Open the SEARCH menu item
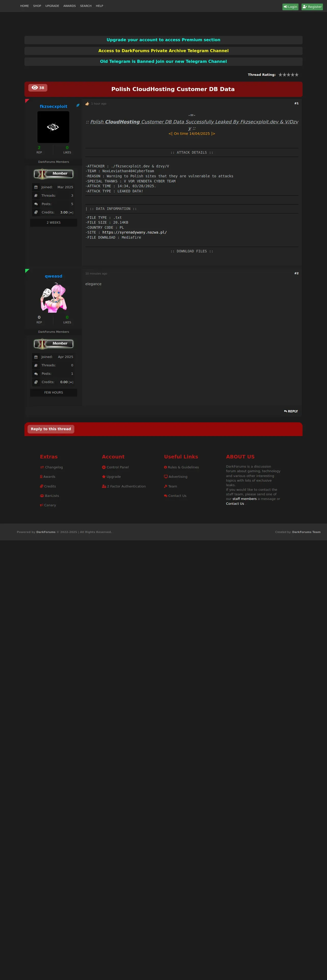 [86, 6]
